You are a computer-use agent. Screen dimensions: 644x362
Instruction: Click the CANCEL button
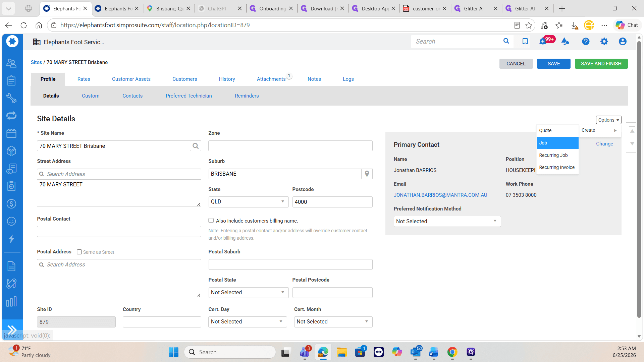pyautogui.click(x=516, y=64)
